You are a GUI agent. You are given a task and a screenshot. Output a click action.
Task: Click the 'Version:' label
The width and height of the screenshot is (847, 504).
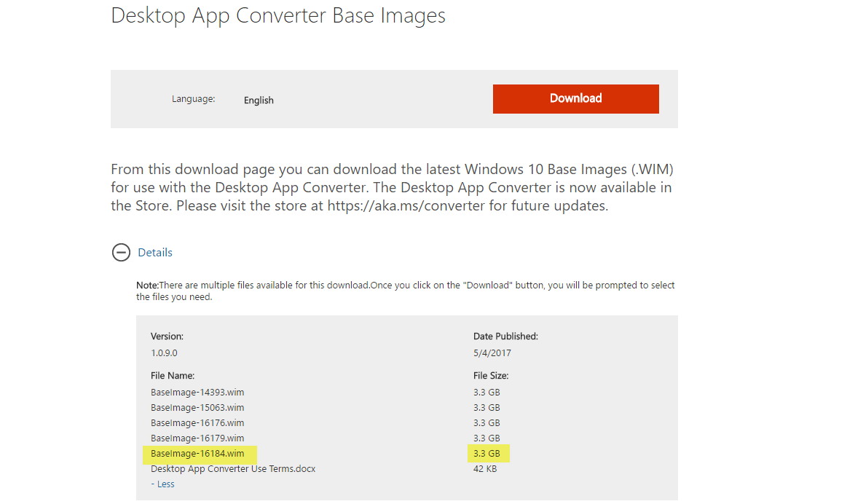tap(167, 336)
